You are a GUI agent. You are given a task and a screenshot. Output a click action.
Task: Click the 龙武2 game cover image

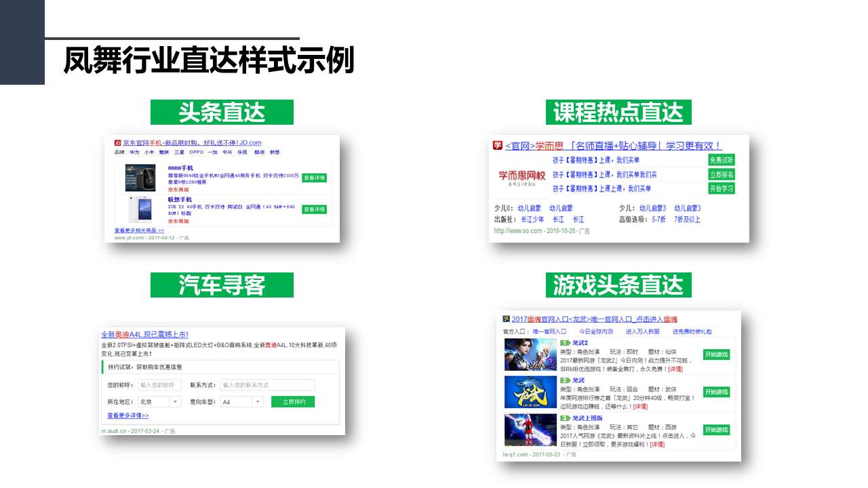[530, 354]
